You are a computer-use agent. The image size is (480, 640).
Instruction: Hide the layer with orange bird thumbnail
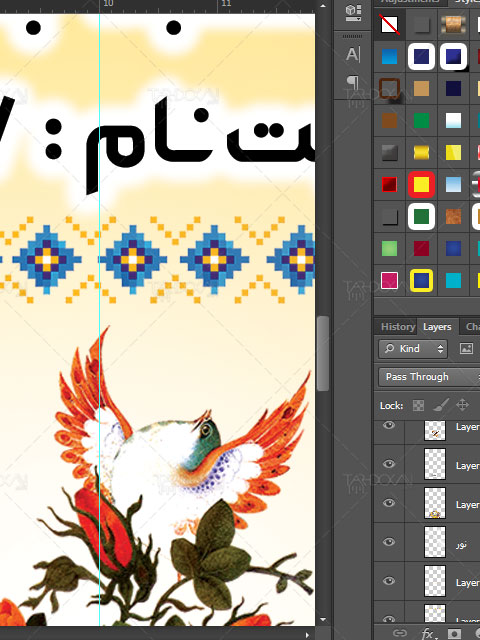pyautogui.click(x=389, y=425)
